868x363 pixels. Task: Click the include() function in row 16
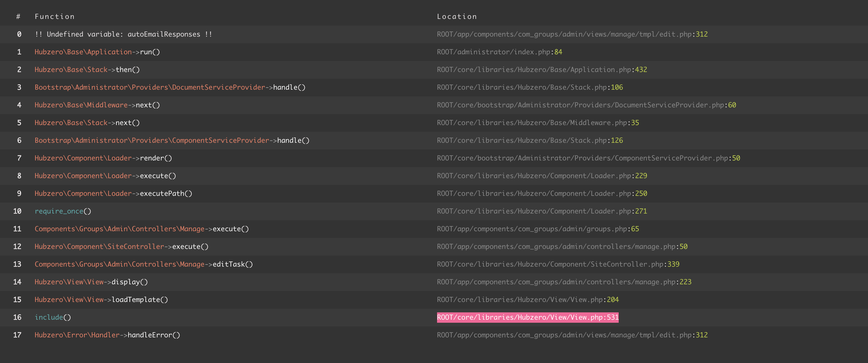(x=52, y=317)
